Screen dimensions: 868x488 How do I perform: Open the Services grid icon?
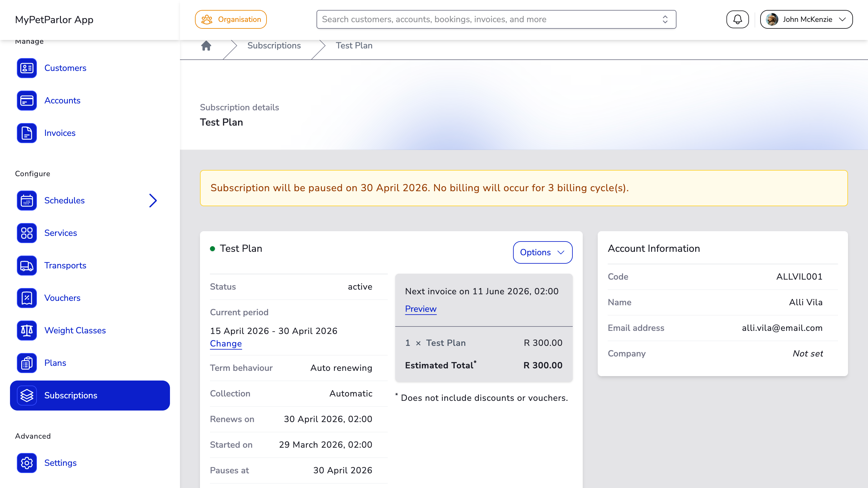tap(27, 233)
